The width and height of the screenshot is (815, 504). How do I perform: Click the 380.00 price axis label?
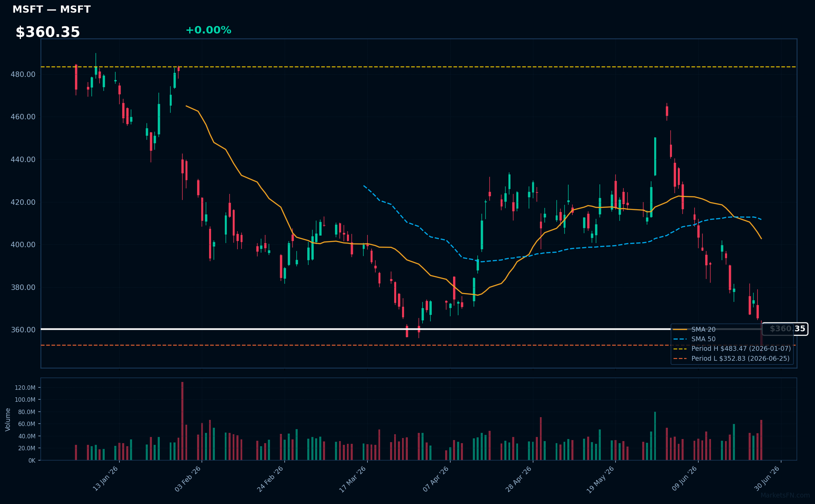click(23, 287)
